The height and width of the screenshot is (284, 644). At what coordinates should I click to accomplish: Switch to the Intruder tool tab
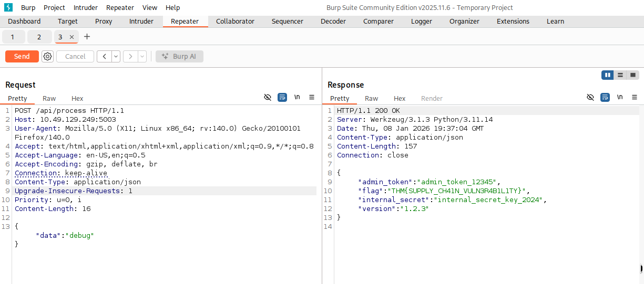click(141, 22)
